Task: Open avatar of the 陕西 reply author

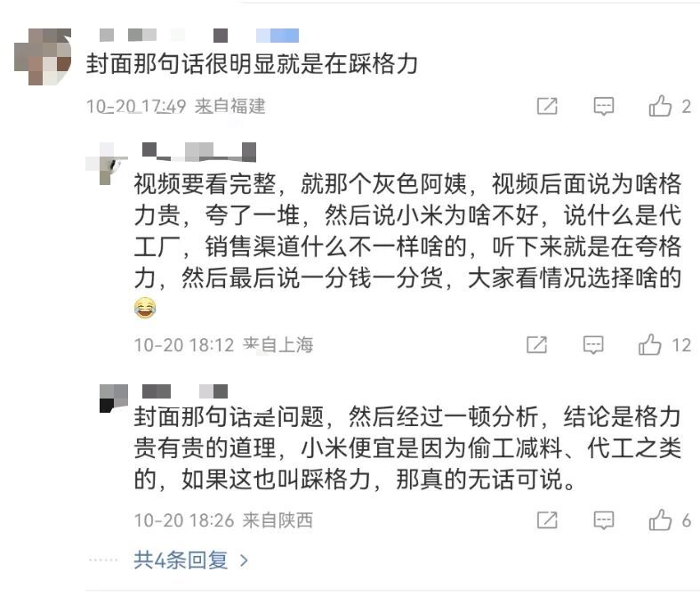Action: click(108, 398)
